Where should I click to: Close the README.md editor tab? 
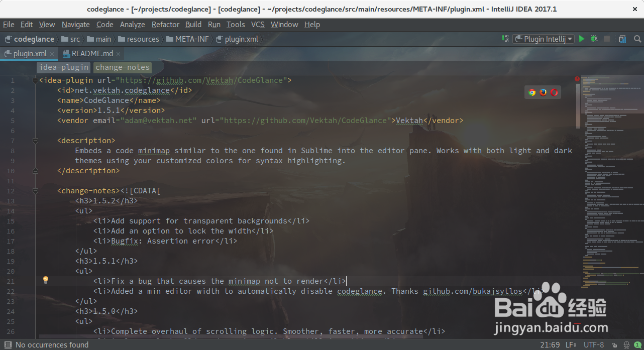point(118,54)
